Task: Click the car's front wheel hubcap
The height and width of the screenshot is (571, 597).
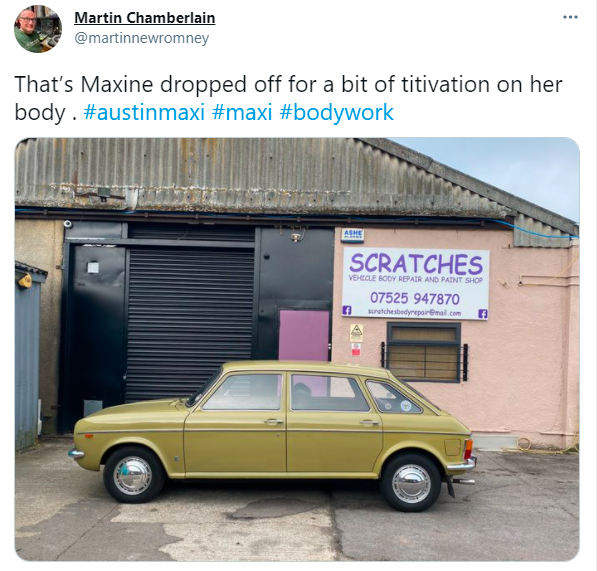Action: point(132,475)
